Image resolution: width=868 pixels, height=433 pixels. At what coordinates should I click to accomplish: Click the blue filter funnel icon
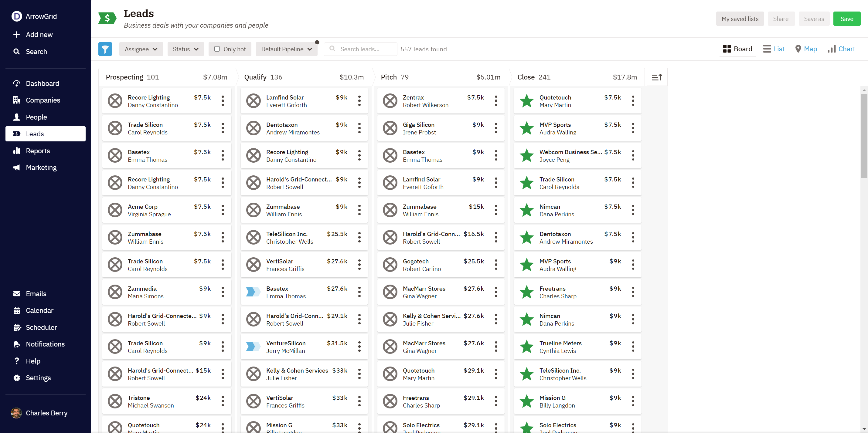tap(105, 49)
